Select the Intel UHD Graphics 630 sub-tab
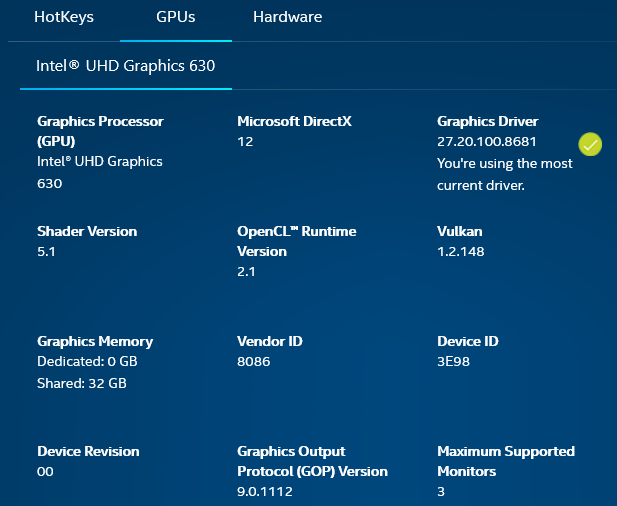This screenshot has width=617, height=506. [126, 66]
